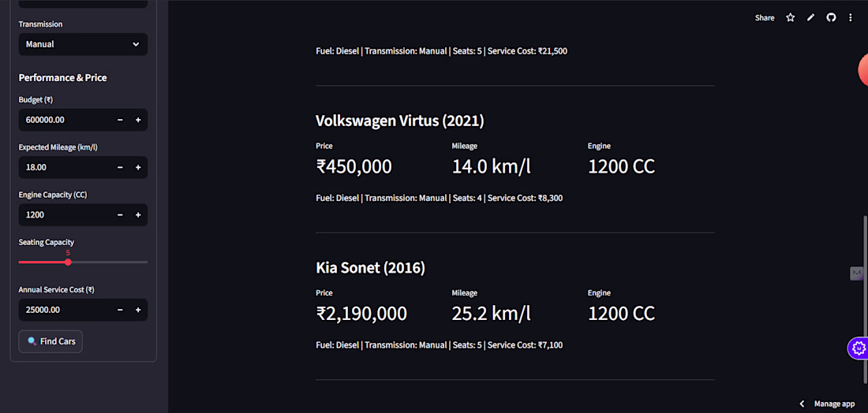Open the GitHub repository icon
Screen dimensions: 868x413
(831, 17)
